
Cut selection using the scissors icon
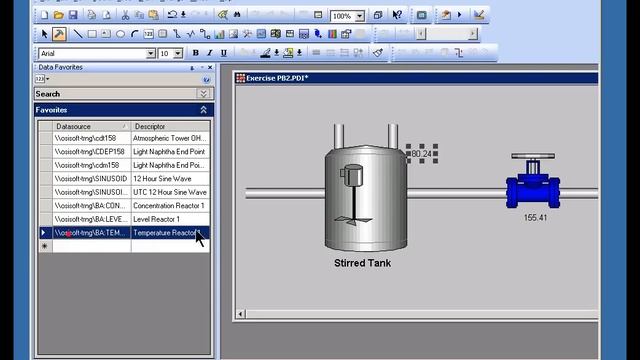point(125,16)
